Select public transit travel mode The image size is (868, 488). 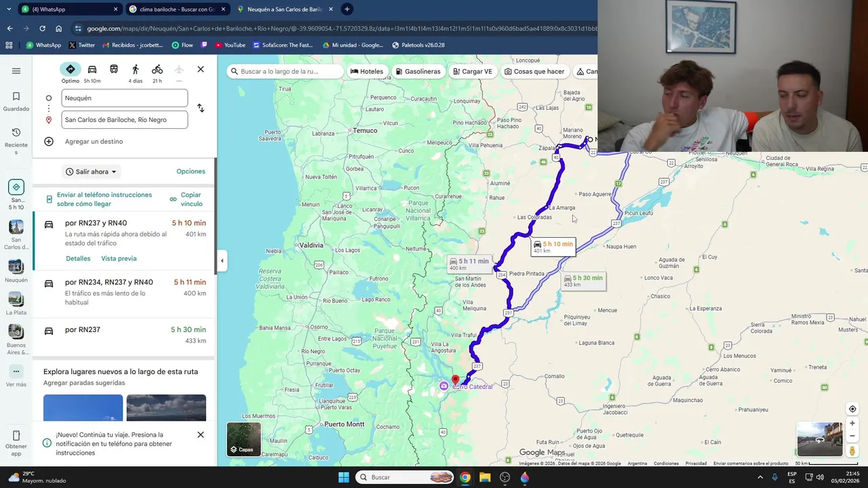click(x=114, y=69)
